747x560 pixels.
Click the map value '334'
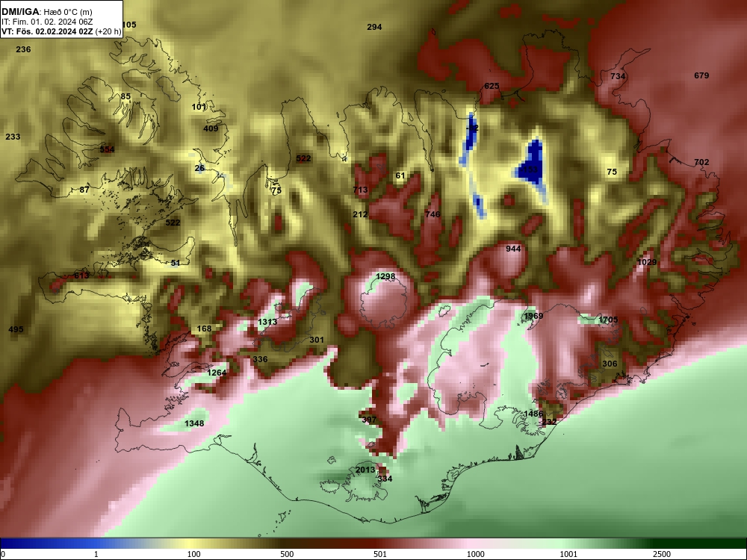[x=385, y=479]
